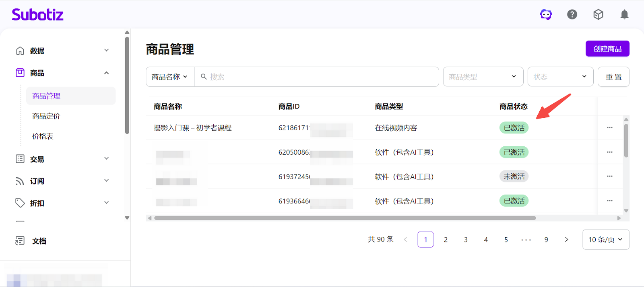Click the Subotiz logo

37,15
